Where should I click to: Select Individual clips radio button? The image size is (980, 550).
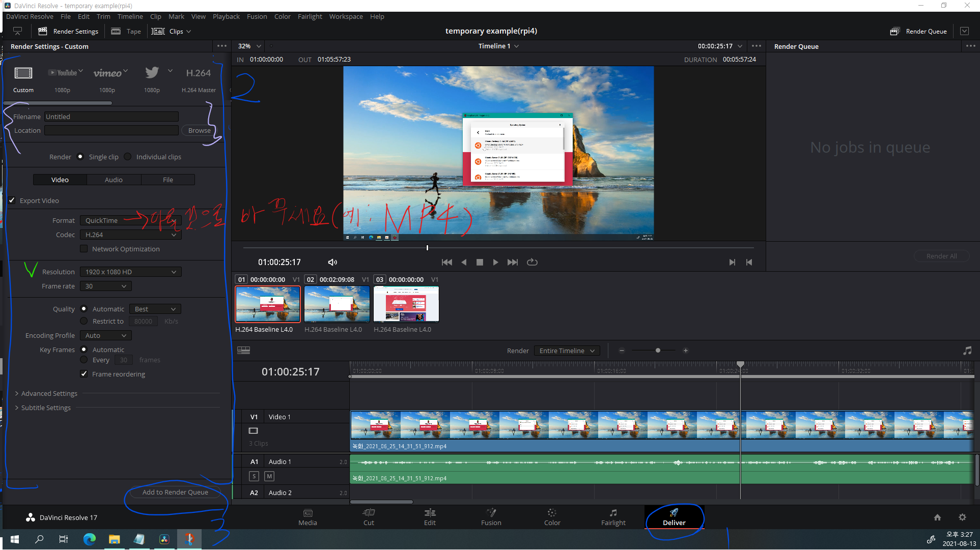pos(128,157)
